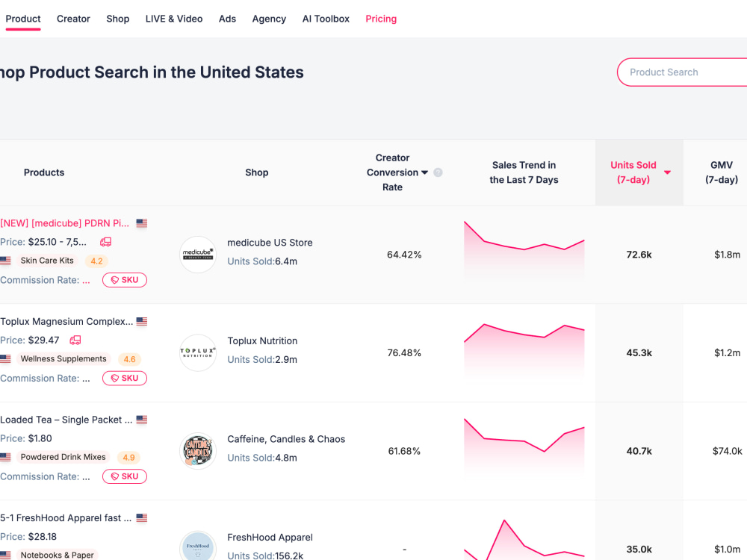The height and width of the screenshot is (560, 747).
Task: Click the $74.0k GMV value
Action: click(727, 451)
